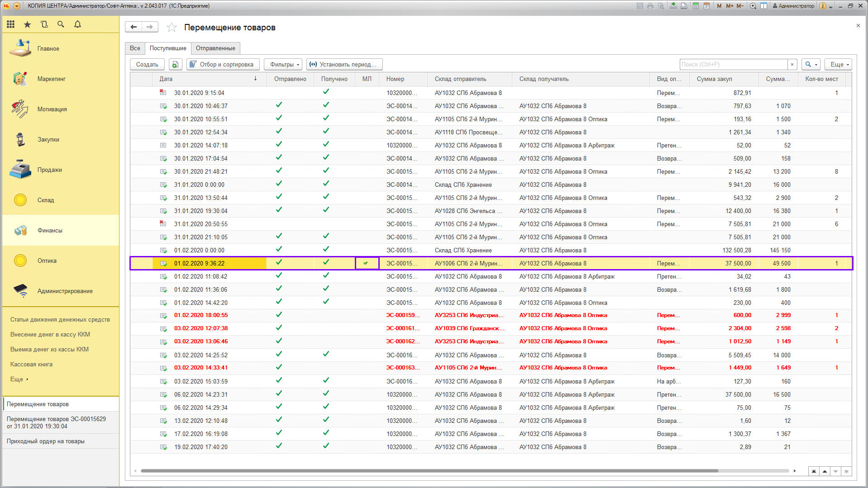The image size is (868, 488).
Task: Click the horizontal scrollbar under the table
Action: click(x=429, y=471)
